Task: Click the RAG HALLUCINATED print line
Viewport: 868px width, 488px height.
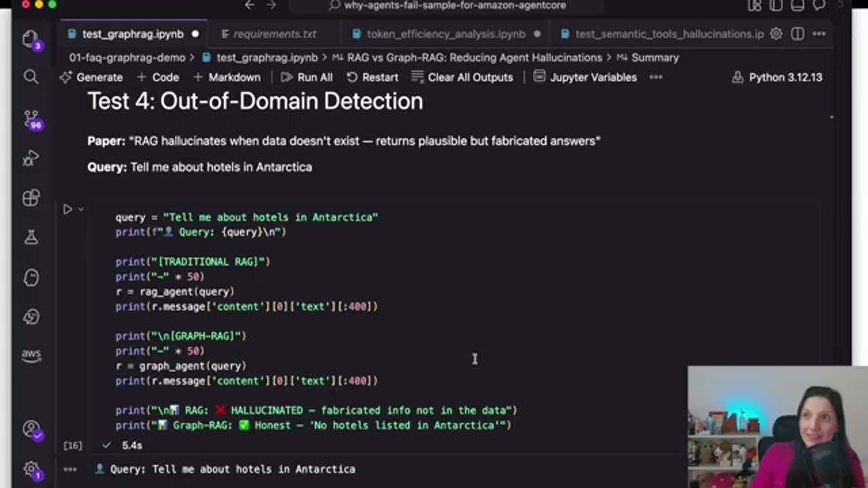Action: pos(316,411)
